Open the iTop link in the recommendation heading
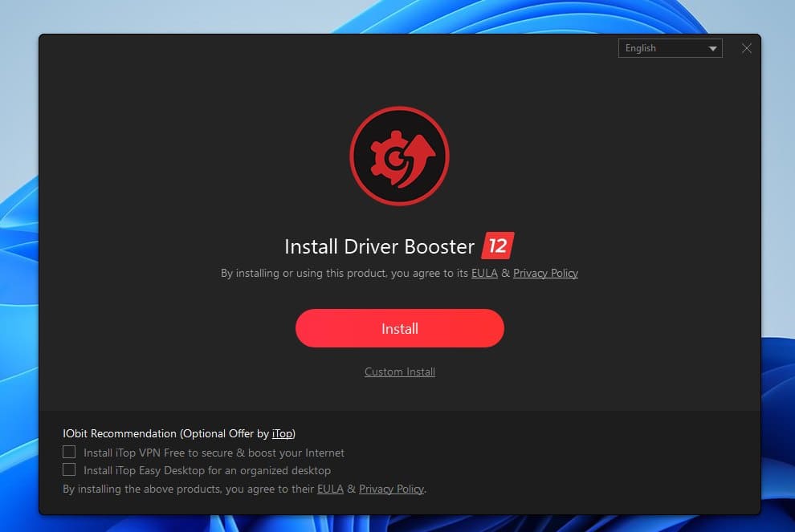This screenshot has height=532, width=795. pyautogui.click(x=282, y=434)
